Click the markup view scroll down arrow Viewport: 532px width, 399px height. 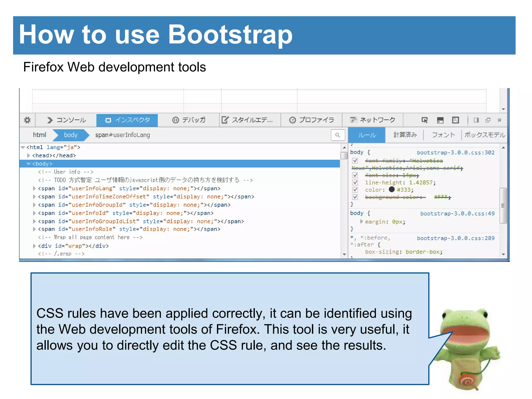click(x=344, y=255)
